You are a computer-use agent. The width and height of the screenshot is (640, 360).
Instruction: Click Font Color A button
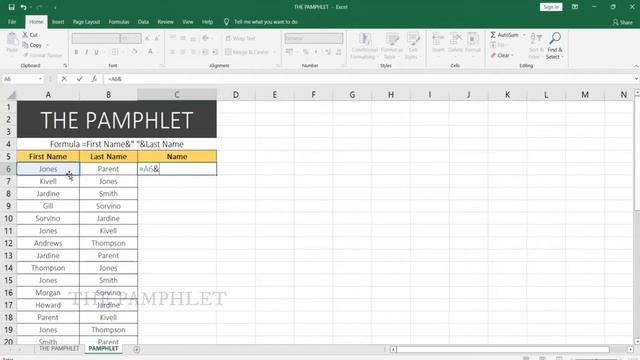point(150,52)
